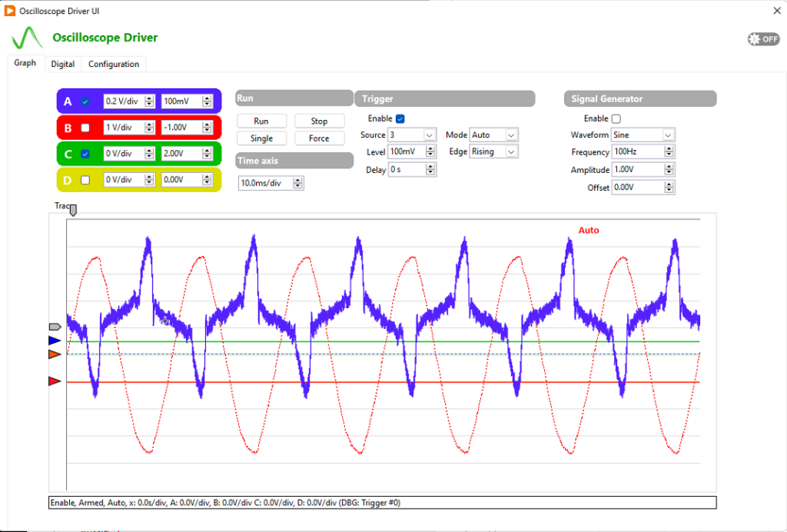Enable channel B checkbox
787x532 pixels.
click(85, 128)
